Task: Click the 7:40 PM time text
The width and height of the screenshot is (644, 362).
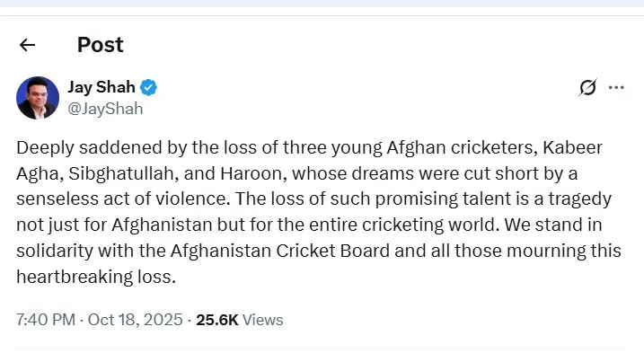Action: (45, 319)
